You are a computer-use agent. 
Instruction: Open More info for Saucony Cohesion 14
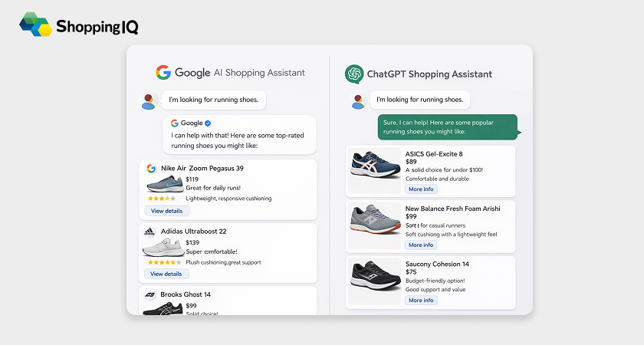(x=421, y=301)
